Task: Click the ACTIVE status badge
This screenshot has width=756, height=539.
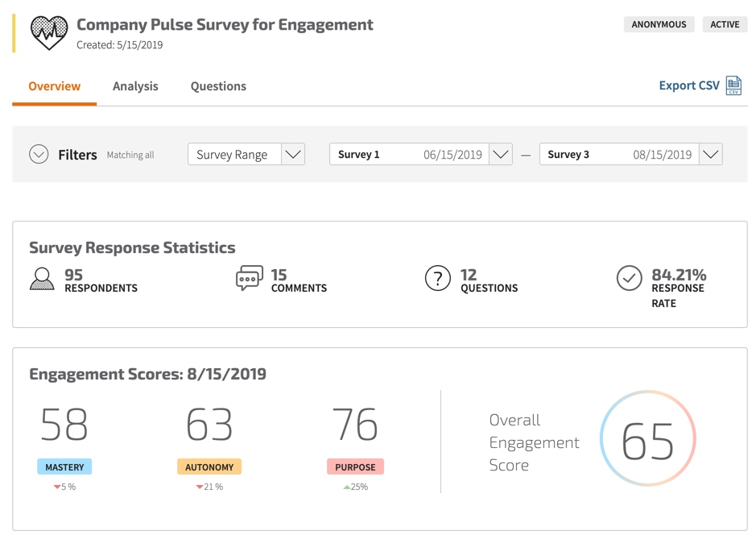Action: click(x=725, y=24)
